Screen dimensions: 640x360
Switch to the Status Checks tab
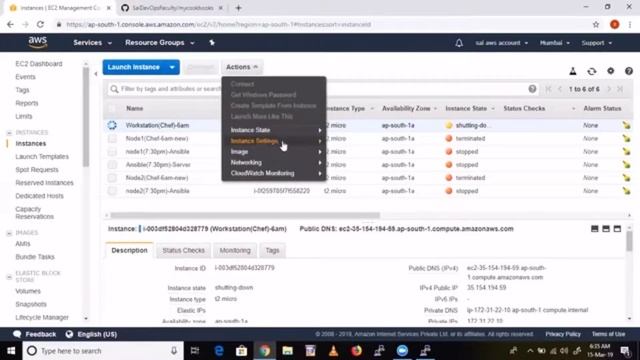pyautogui.click(x=183, y=250)
